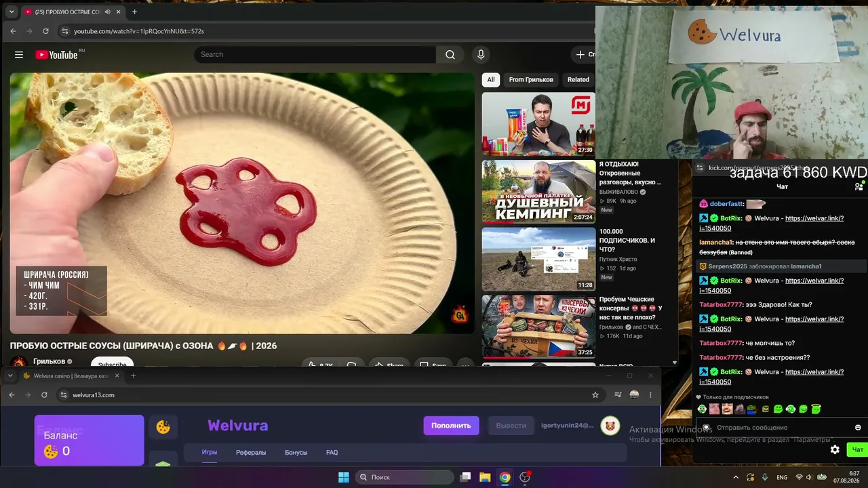Viewport: 868px width, 488px height.
Task: Click the Баланс balance card
Action: (x=90, y=441)
